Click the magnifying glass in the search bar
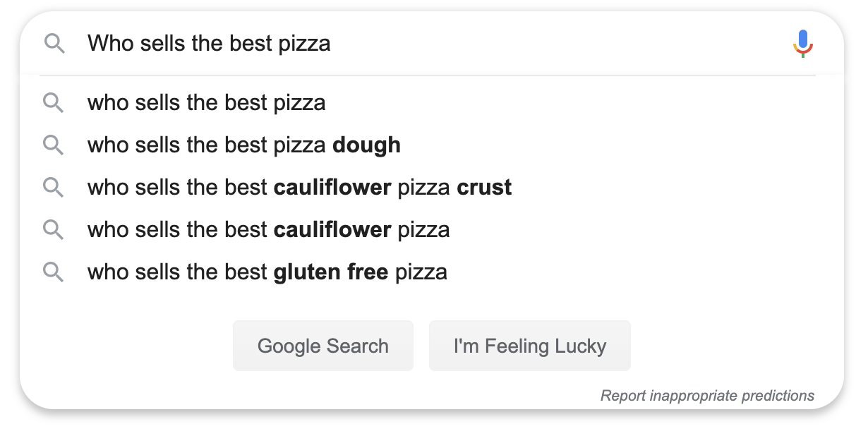The image size is (868, 436). pos(54,43)
